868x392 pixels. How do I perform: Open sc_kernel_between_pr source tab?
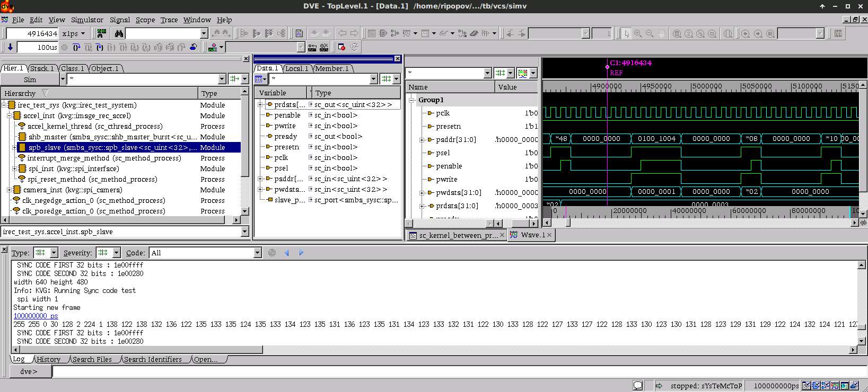pyautogui.click(x=457, y=235)
